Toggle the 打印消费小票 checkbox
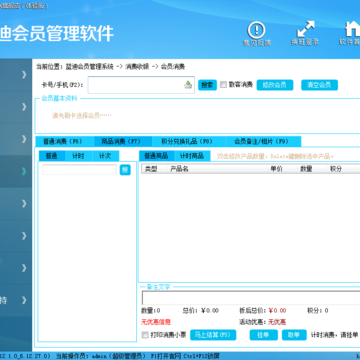 pos(145,335)
